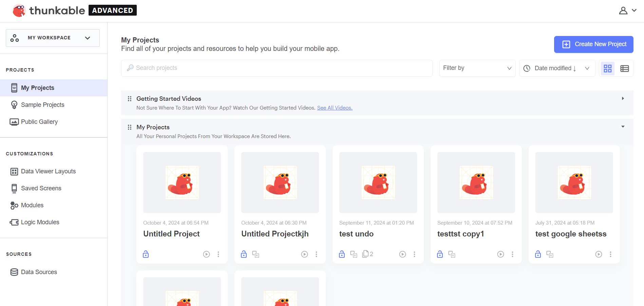Open three-dot menu on test google sheetss card
This screenshot has width=644, height=306.
610,254
